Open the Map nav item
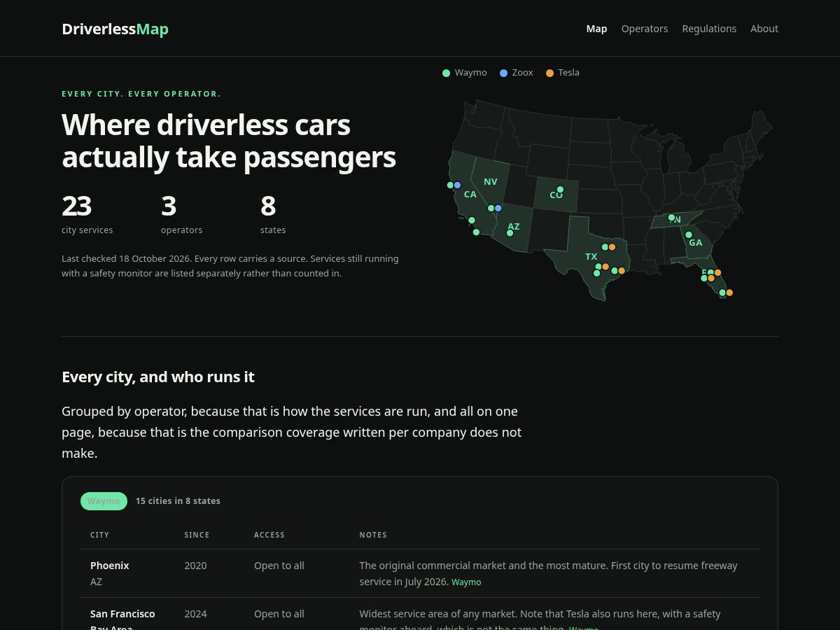The image size is (840, 630). (596, 29)
